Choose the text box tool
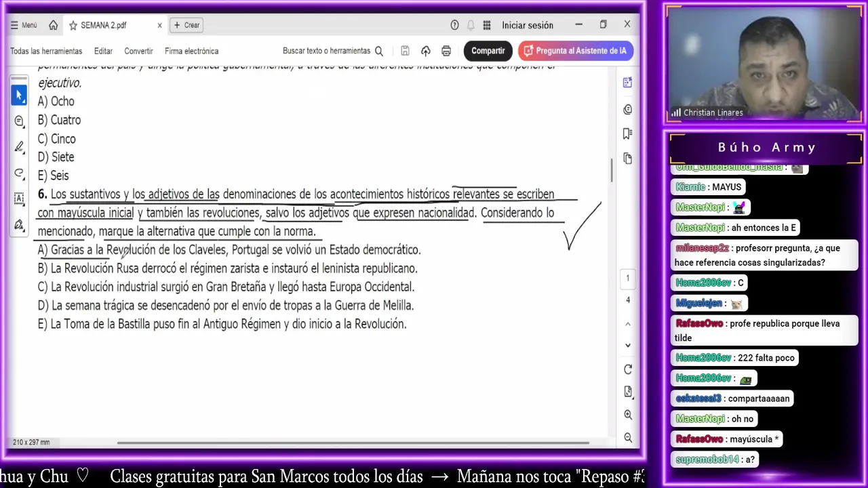 (19, 199)
